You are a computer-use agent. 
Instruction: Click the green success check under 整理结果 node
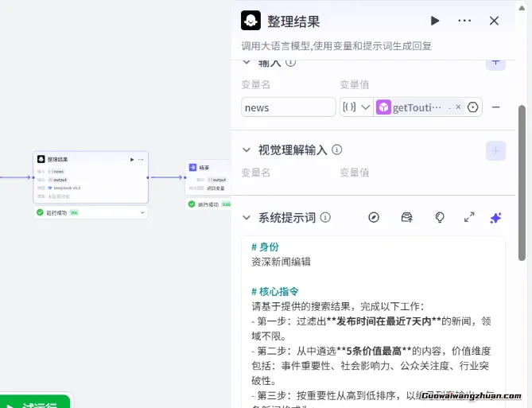coord(40,212)
